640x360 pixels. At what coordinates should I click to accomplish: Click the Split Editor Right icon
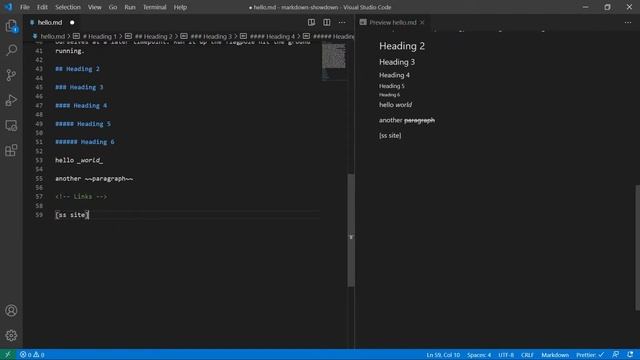point(327,22)
